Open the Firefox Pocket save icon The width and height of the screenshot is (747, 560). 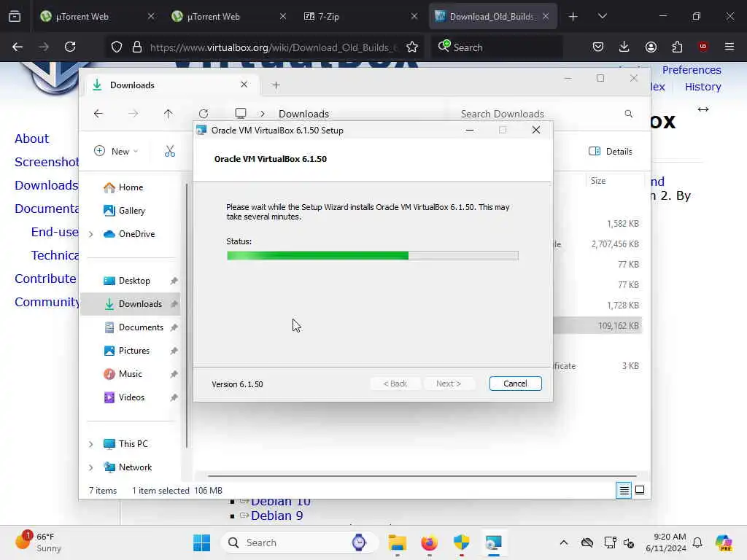click(598, 47)
